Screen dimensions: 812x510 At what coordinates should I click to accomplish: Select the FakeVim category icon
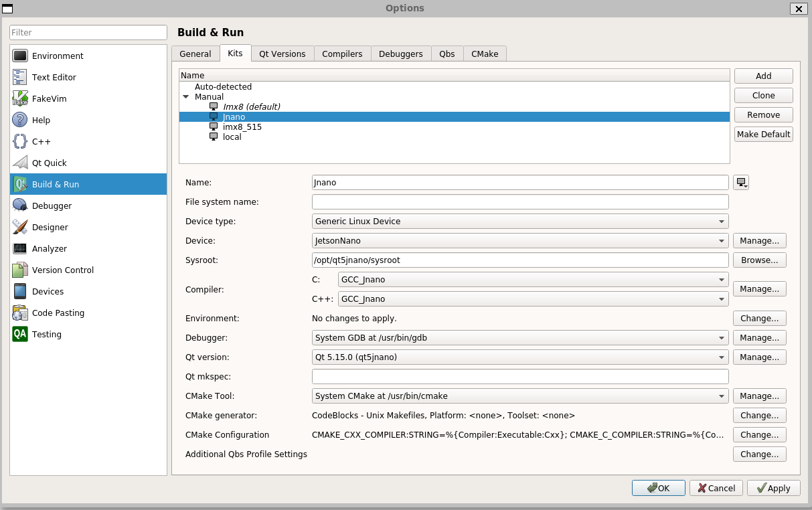(x=20, y=99)
